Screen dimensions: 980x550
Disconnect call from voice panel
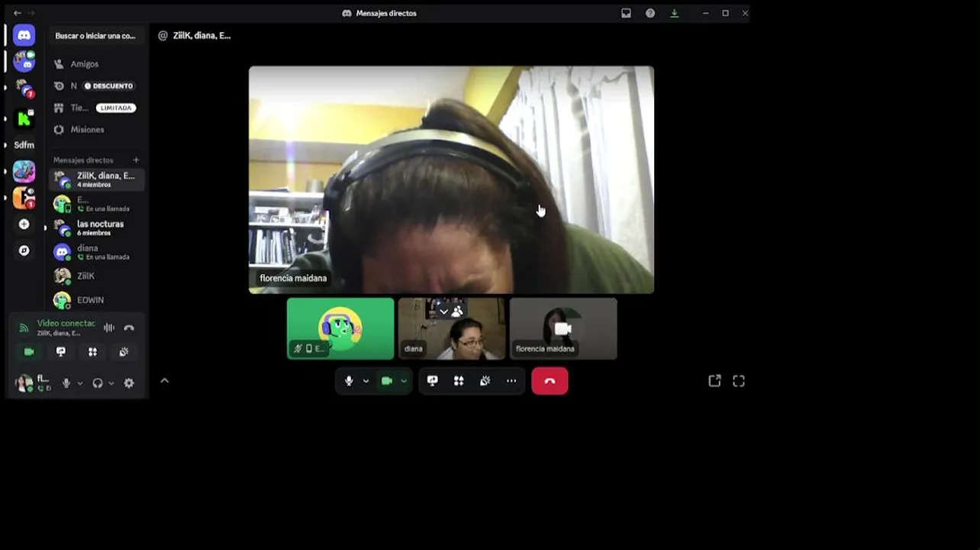click(129, 328)
